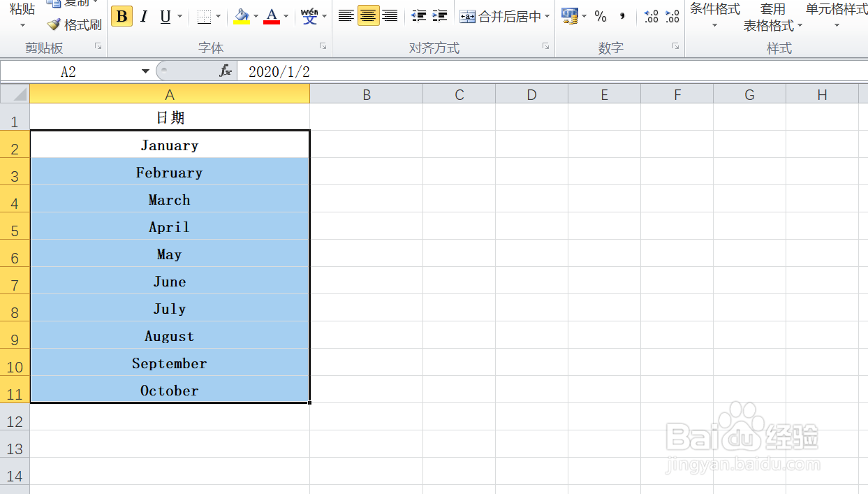Select column B header
The image size is (868, 494).
coord(366,94)
